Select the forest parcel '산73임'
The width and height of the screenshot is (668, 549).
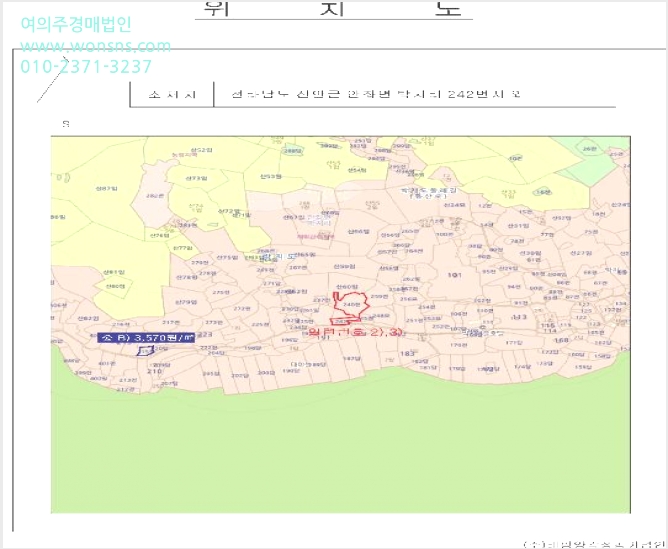[196, 178]
